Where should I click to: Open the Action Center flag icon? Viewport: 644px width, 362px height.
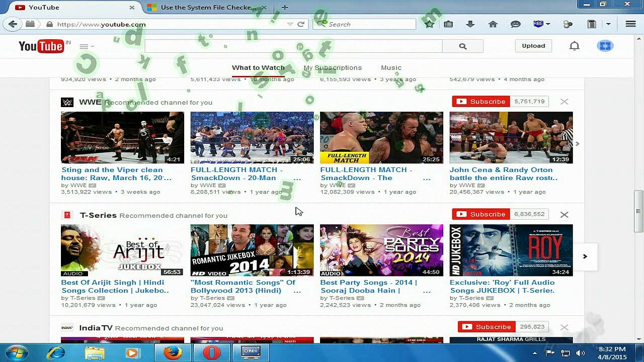[x=550, y=353]
